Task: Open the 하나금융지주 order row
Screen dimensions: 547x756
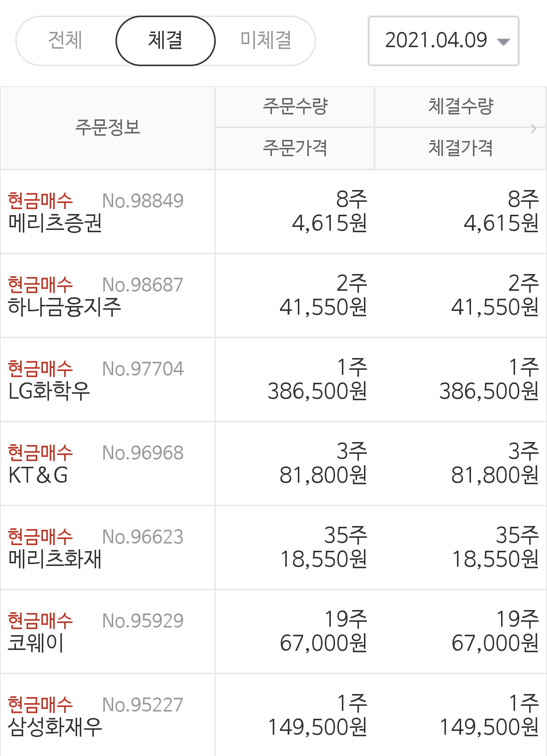Action: point(273,296)
